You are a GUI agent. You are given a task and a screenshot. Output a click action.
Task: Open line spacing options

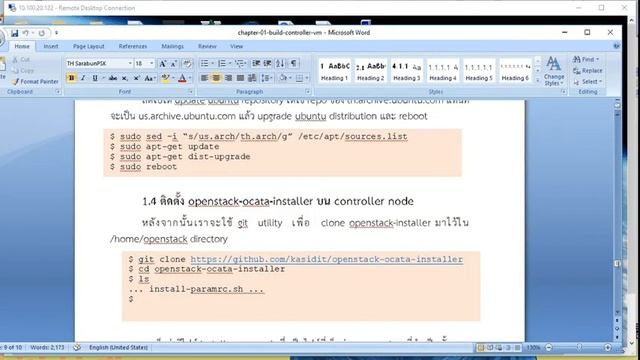point(267,78)
